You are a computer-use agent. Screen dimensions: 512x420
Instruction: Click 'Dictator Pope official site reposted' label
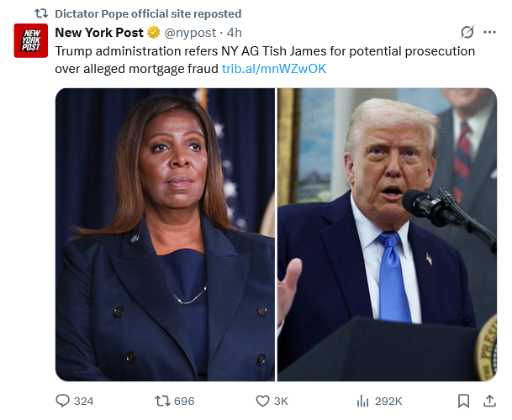[x=148, y=13]
